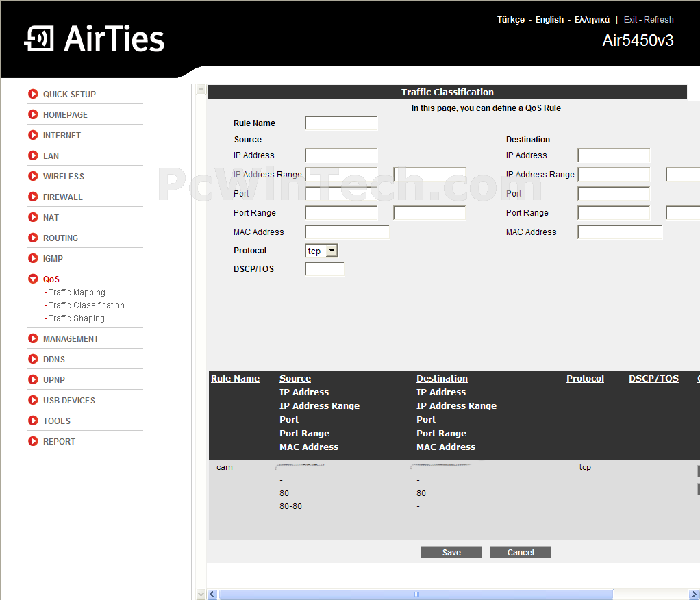
Task: Focus the Destination Port field
Action: tap(614, 194)
